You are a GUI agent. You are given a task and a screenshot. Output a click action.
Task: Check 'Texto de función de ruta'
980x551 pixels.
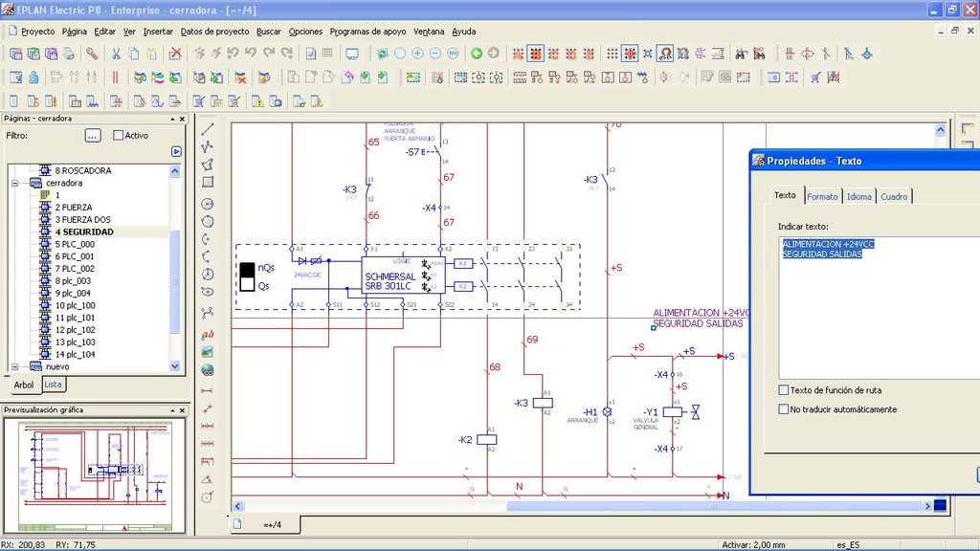784,390
